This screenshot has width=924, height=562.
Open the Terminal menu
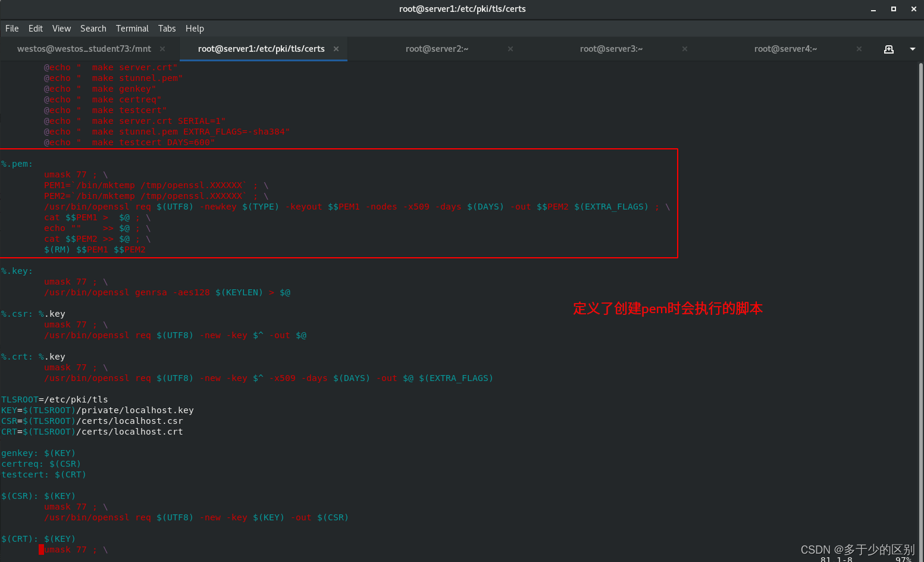pos(132,29)
